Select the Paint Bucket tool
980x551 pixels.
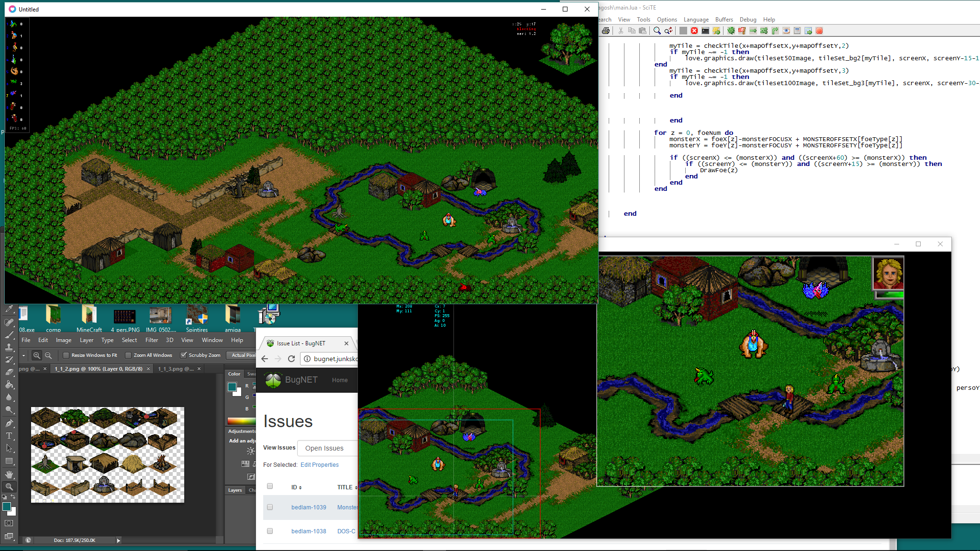9,385
